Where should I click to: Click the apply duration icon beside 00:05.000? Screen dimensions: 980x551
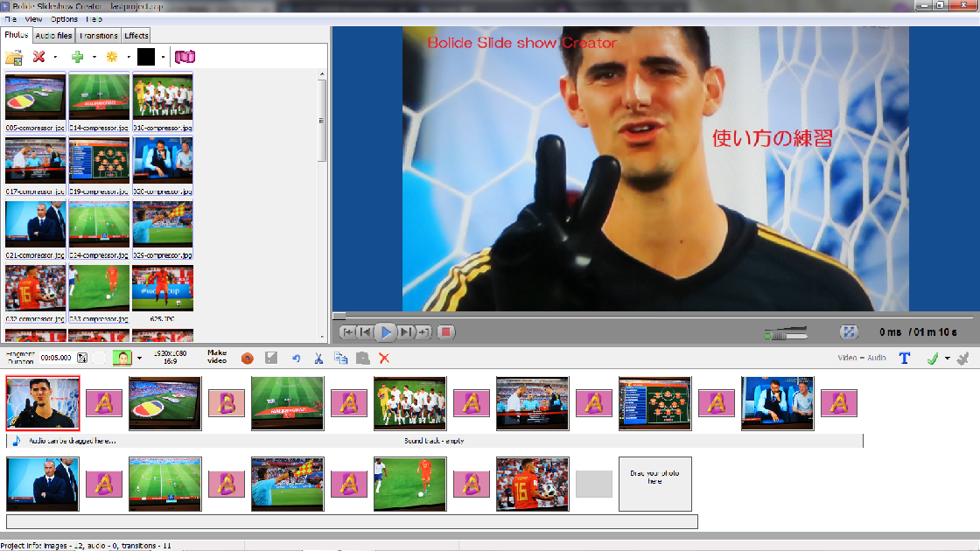click(x=82, y=358)
